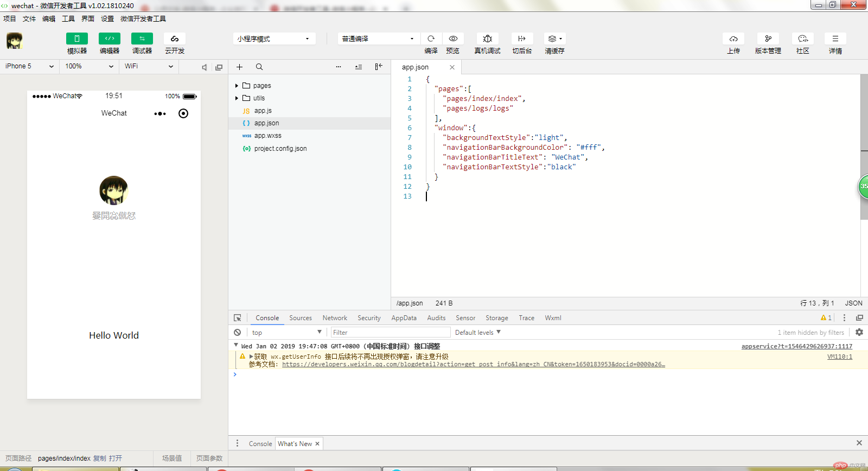The width and height of the screenshot is (868, 471).
Task: Click the hide file panel icon
Action: pyautogui.click(x=379, y=67)
